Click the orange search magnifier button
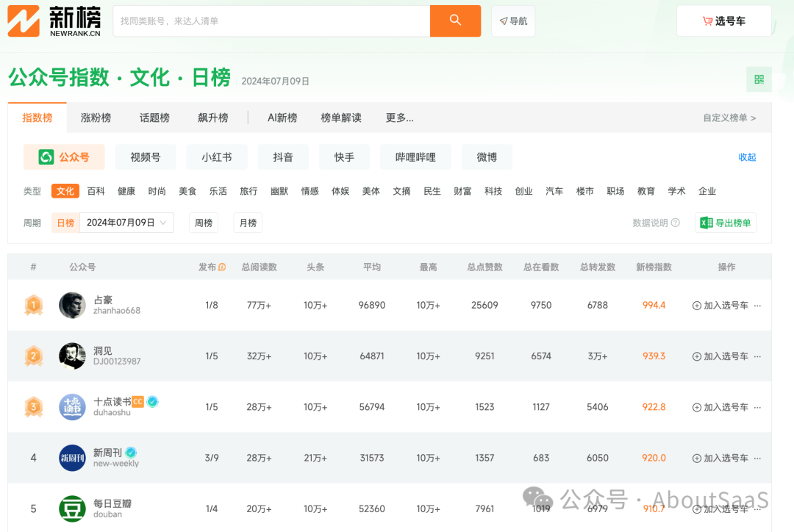The height and width of the screenshot is (532, 794). (455, 21)
